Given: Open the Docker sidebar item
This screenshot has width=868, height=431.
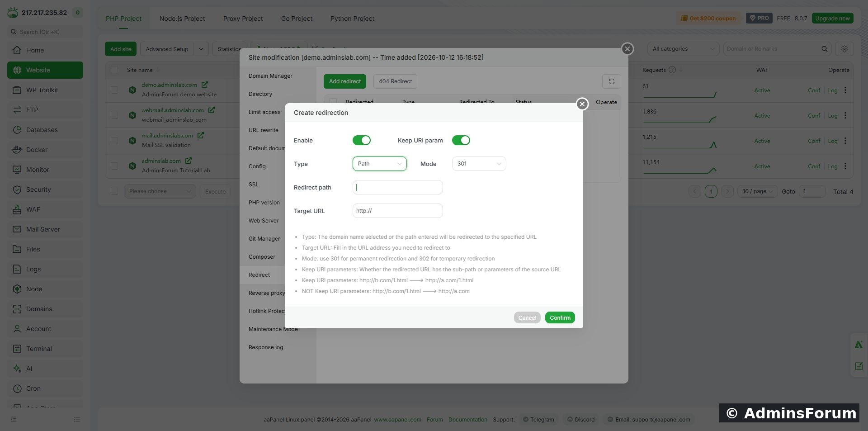Looking at the screenshot, I should (x=45, y=150).
